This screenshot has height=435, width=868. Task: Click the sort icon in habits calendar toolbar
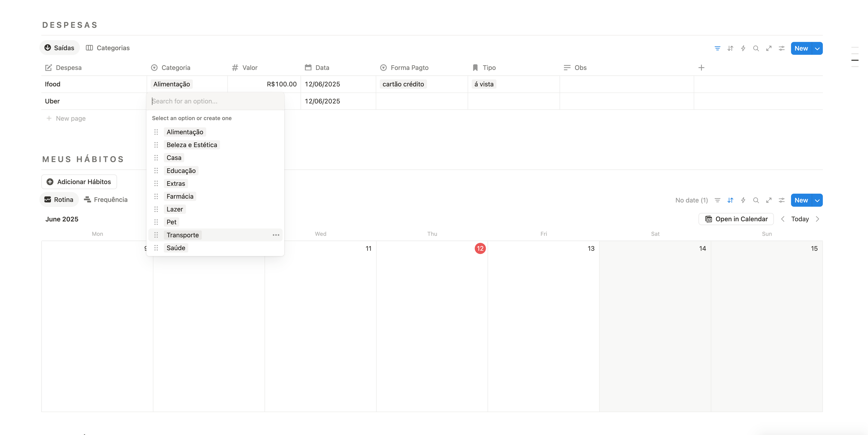(x=730, y=200)
